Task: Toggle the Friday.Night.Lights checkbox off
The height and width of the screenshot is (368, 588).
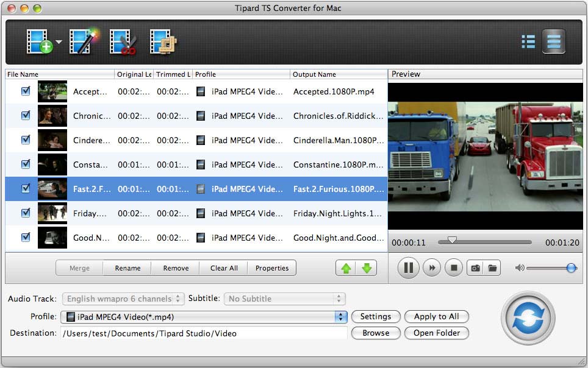Action: click(x=25, y=213)
